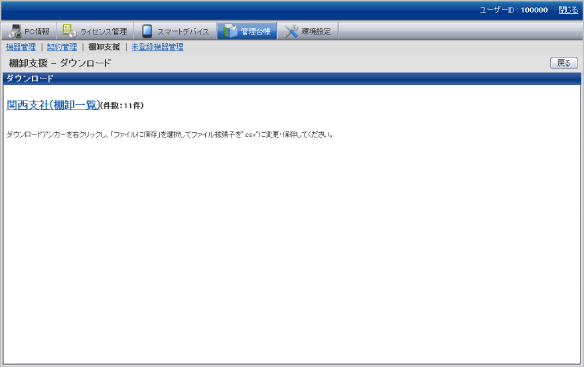Open the 未登録機器管理 link
Screen dimensions: 584x367
pyautogui.click(x=158, y=47)
